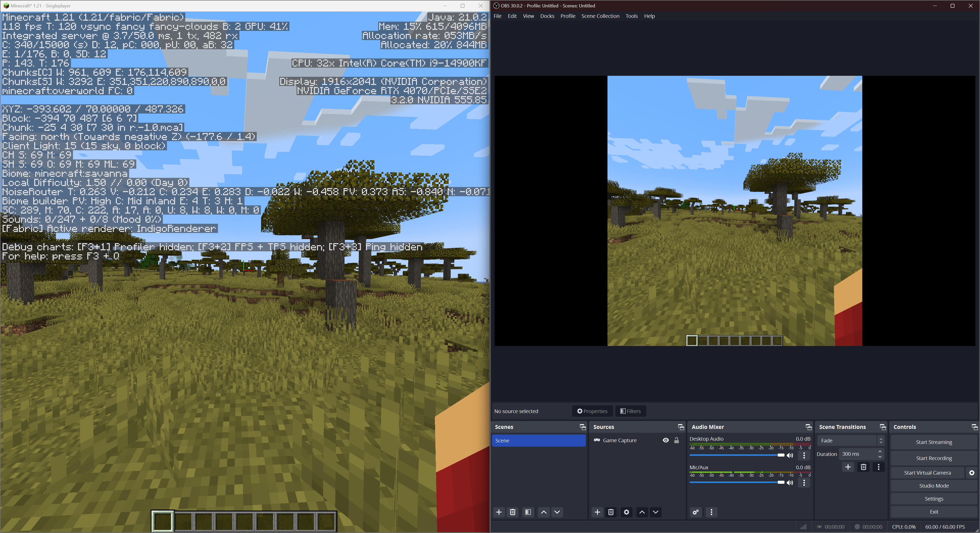
Task: Open OBS Settings button
Action: click(x=934, y=499)
